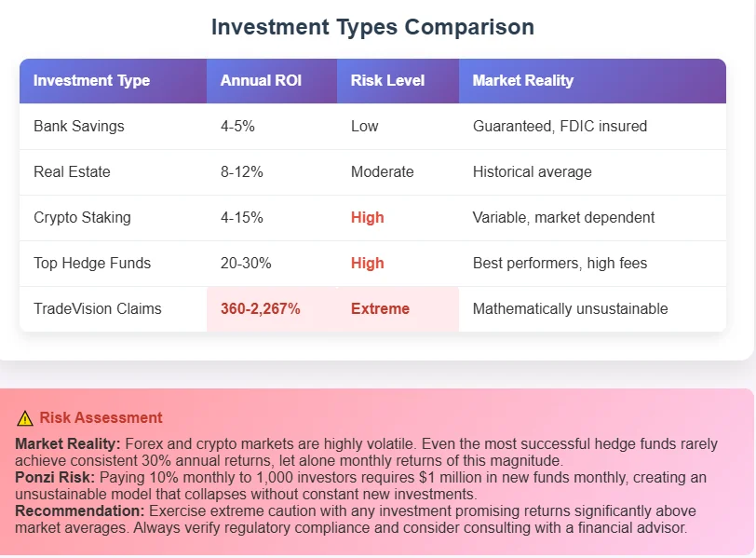Click the red Extreme risk cell
This screenshot has height=558, width=756.
[380, 308]
